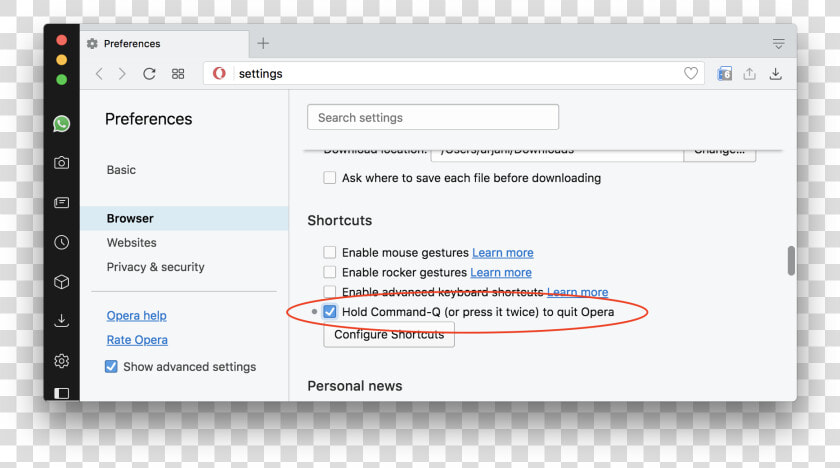Enable mouse gestures checkbox

[329, 252]
